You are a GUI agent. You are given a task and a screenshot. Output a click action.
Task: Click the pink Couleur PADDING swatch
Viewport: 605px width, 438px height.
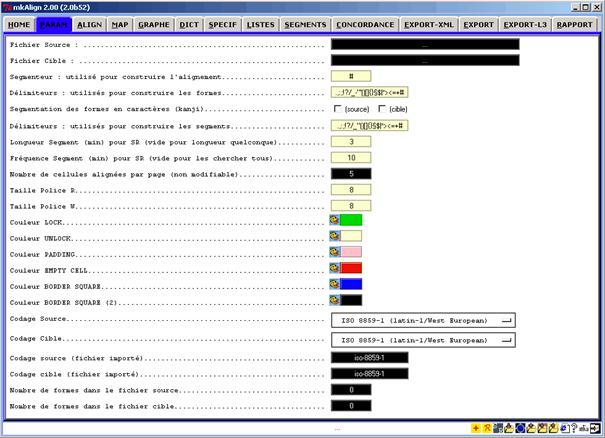351,252
